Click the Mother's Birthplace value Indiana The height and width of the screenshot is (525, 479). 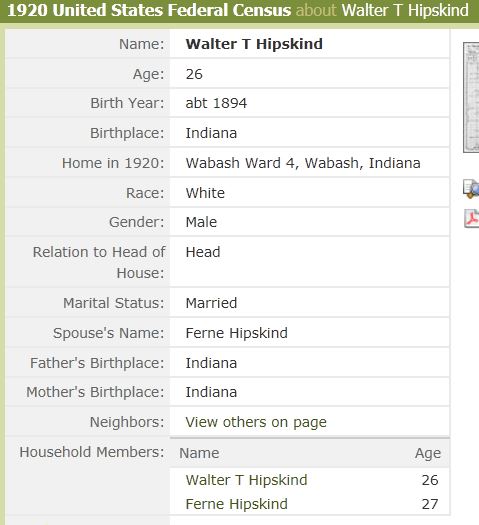[211, 392]
